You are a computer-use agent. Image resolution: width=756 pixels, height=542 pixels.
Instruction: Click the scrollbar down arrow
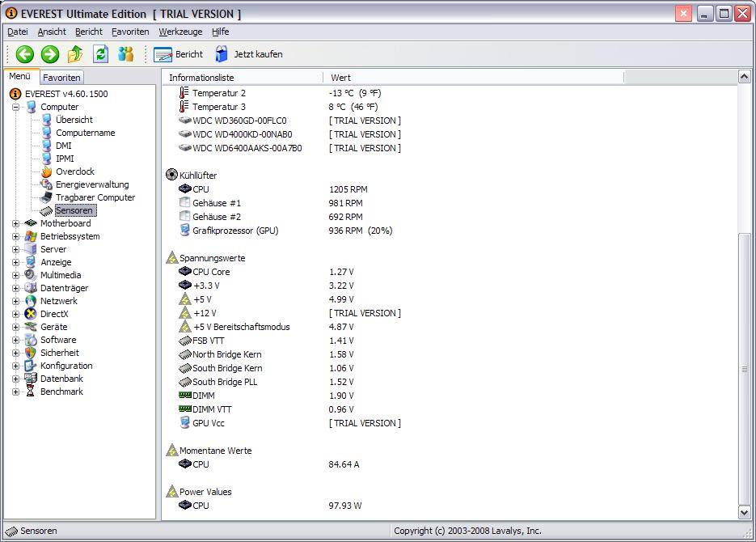coord(744,513)
